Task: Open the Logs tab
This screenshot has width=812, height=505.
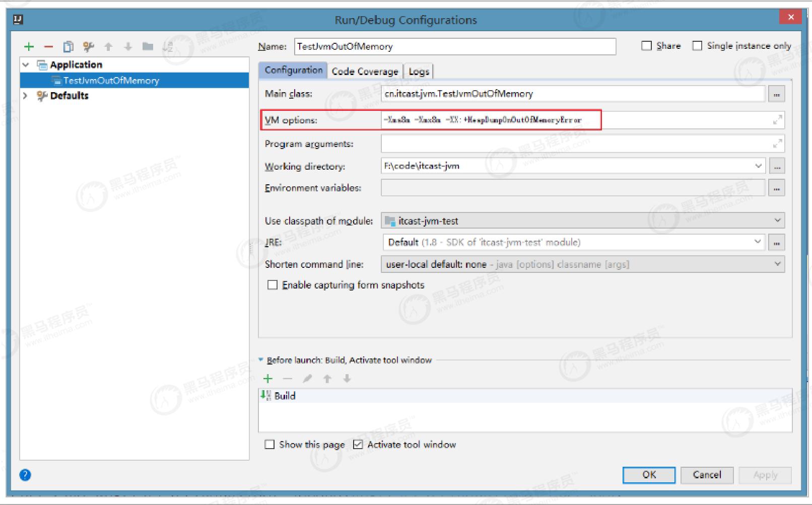Action: tap(419, 71)
